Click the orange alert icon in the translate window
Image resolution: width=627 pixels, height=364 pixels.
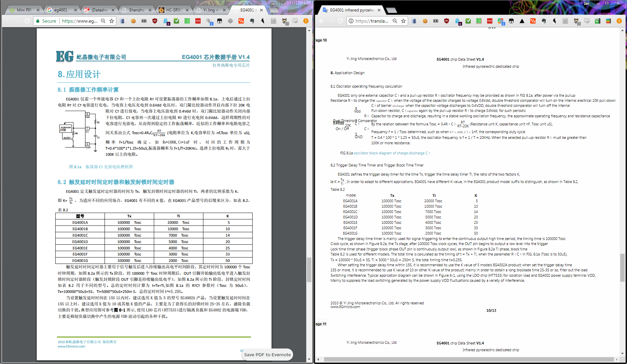[619, 21]
